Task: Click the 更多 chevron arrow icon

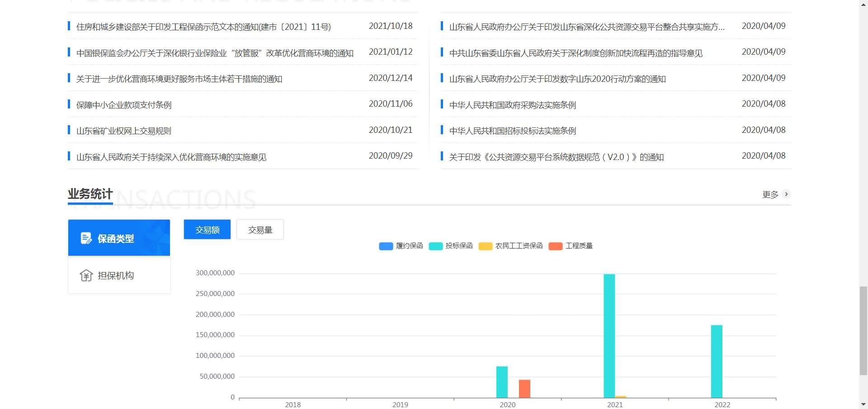Action: pyautogui.click(x=786, y=194)
